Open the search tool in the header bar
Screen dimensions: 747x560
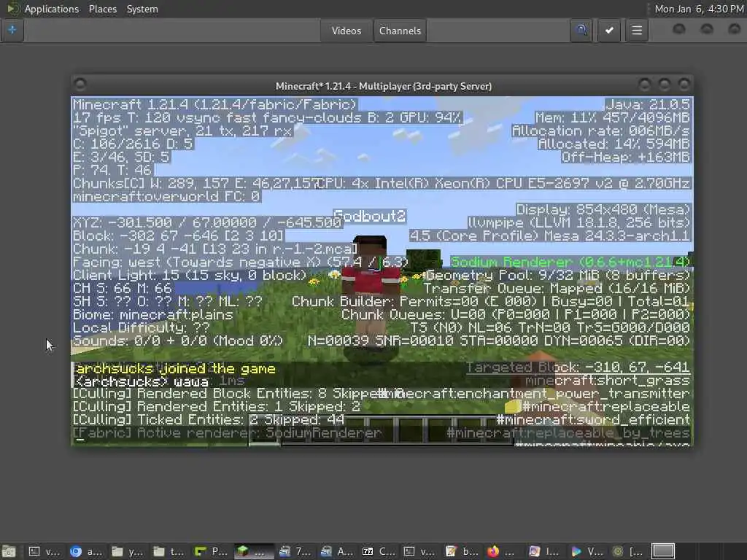pos(581,31)
